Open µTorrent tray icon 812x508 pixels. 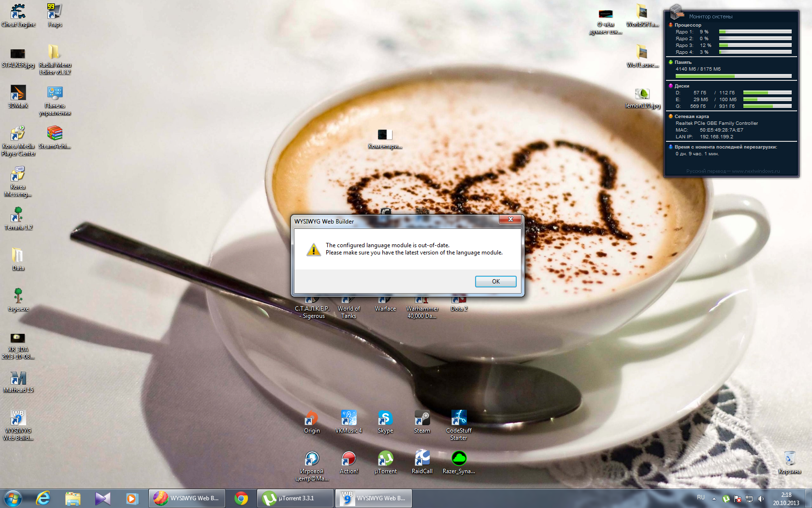726,498
